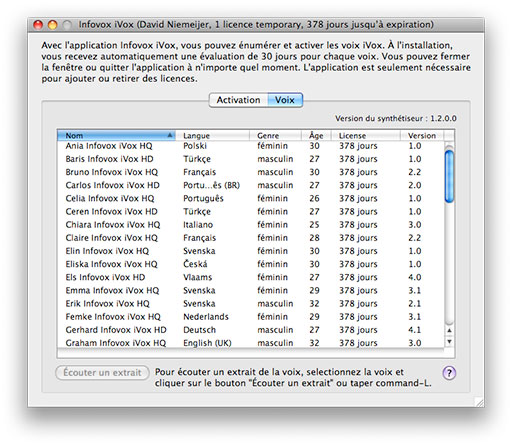Click the version 4.0 cell
The height and width of the screenshot is (445, 512).
tap(415, 277)
